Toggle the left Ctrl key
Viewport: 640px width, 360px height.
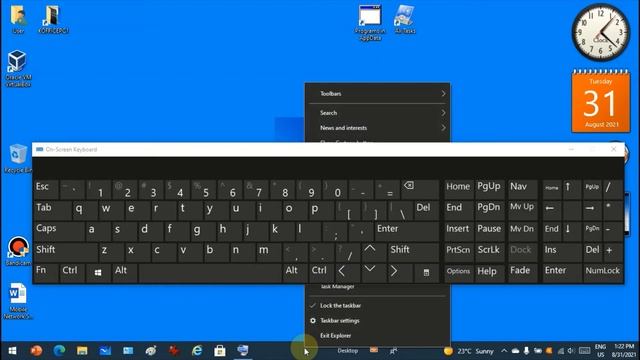click(72, 272)
